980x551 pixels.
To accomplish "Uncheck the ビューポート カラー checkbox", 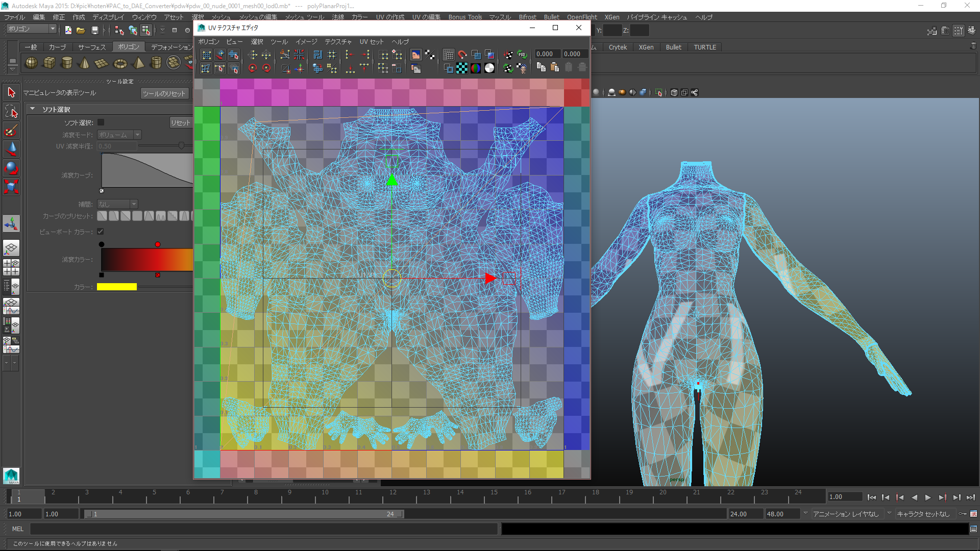I will click(x=101, y=232).
